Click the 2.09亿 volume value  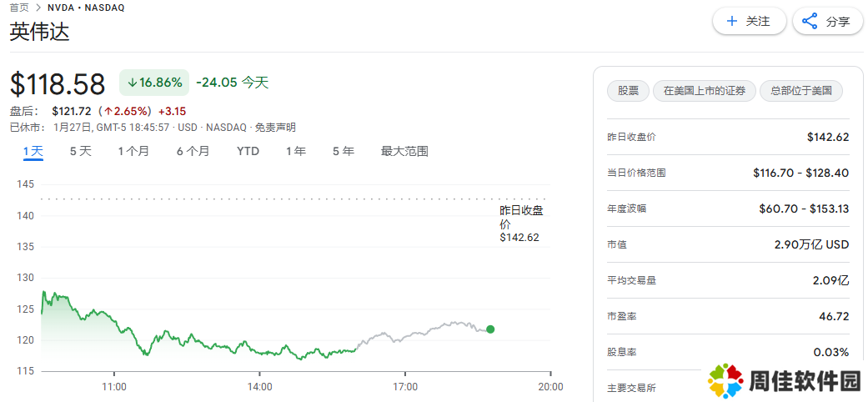pyautogui.click(x=831, y=281)
